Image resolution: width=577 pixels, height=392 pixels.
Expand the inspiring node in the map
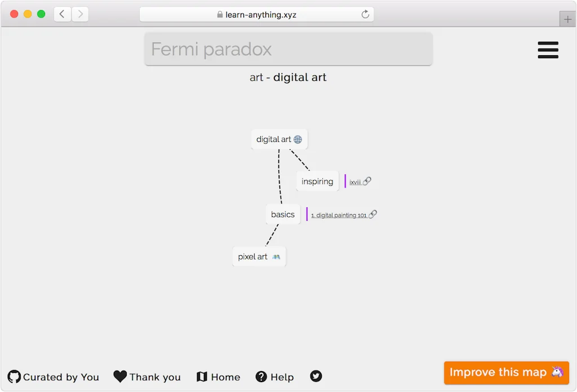tap(317, 181)
